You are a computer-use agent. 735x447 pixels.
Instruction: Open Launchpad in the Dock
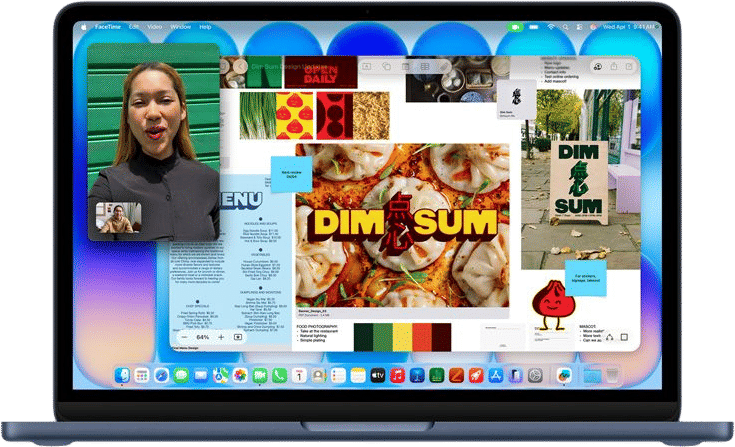pos(142,375)
